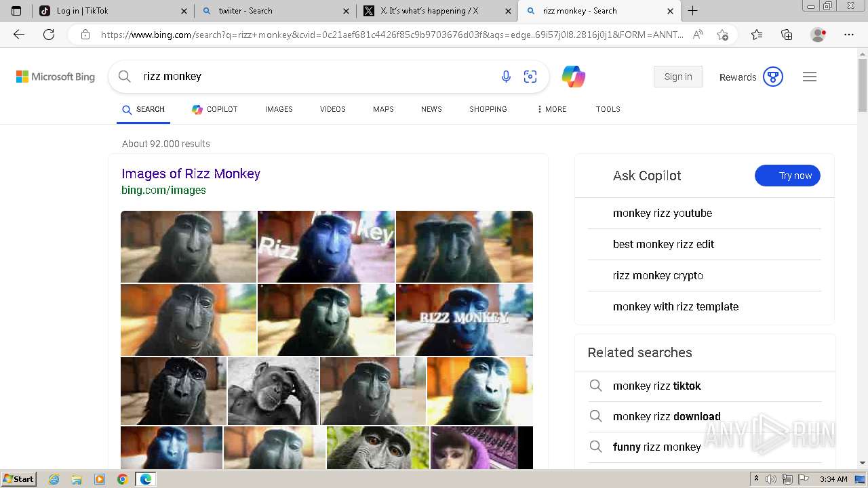Open the IMAGES search tab
Screen dimensions: 868x488
pos(279,109)
